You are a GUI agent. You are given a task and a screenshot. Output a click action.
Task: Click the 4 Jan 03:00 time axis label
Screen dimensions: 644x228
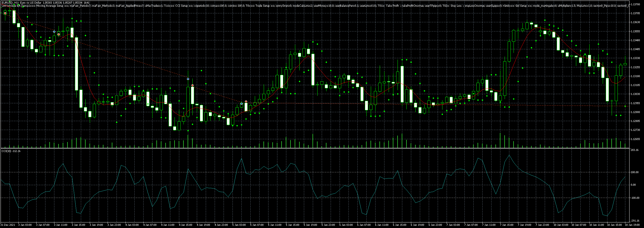tap(132, 225)
